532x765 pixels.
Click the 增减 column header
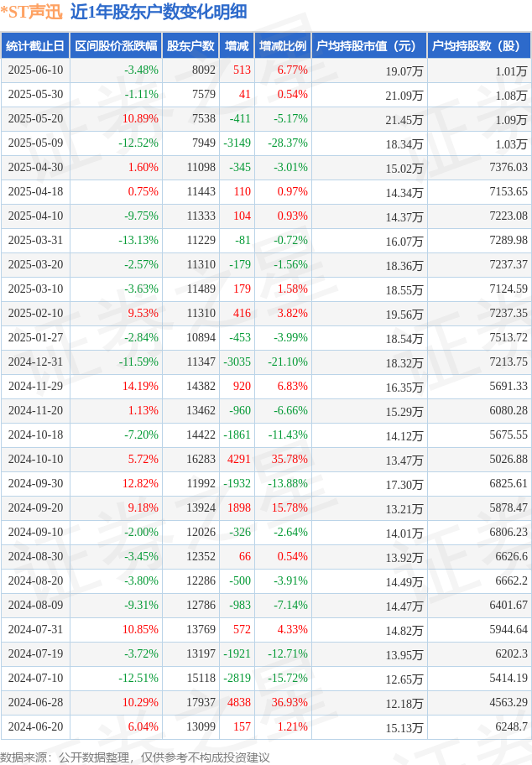click(x=237, y=46)
